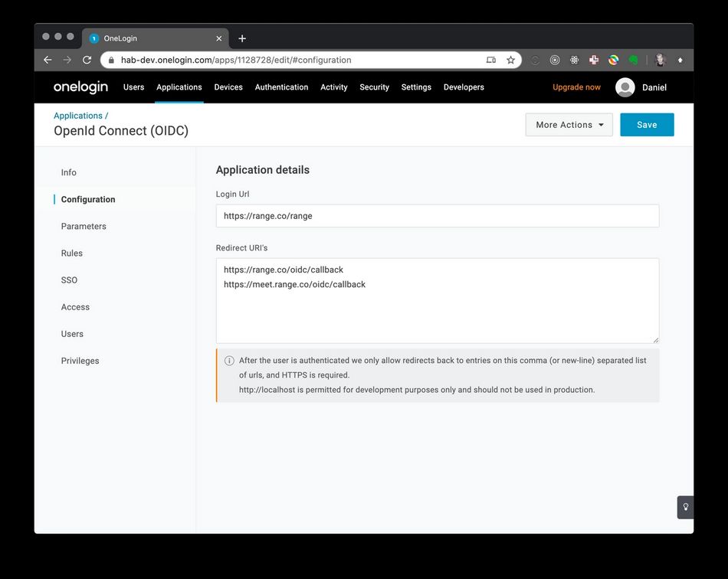The height and width of the screenshot is (579, 728).
Task: Open the Developers top menu
Action: click(464, 87)
